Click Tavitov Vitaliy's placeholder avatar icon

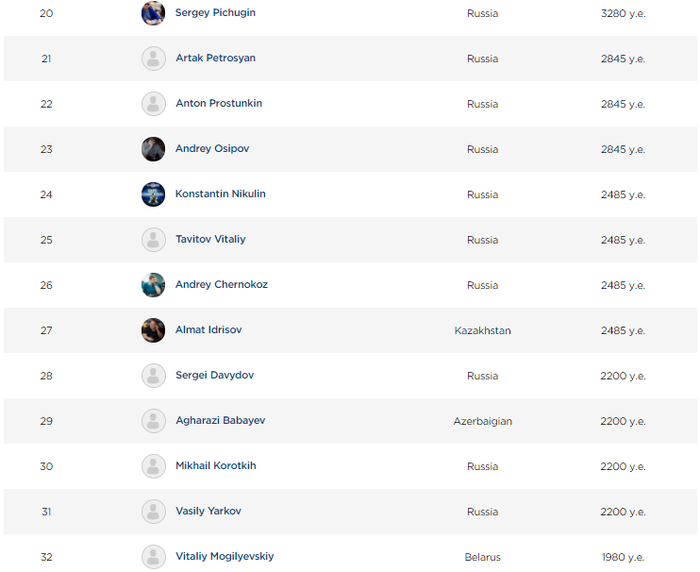click(153, 240)
